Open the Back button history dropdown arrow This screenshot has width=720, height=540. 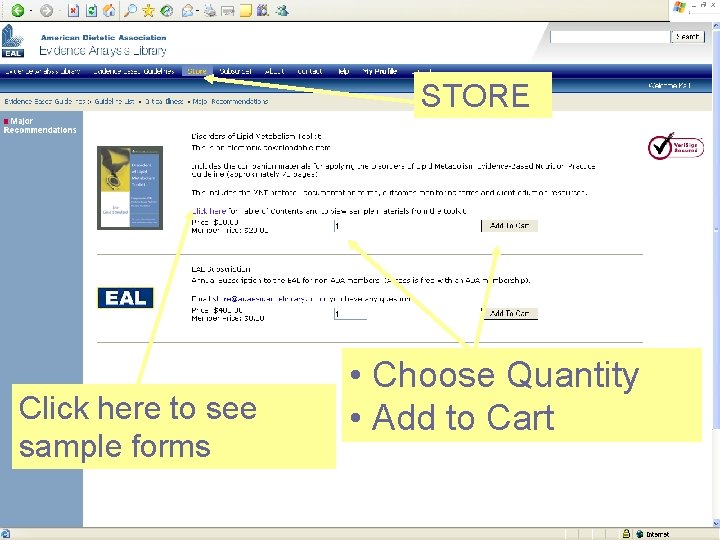tap(30, 11)
